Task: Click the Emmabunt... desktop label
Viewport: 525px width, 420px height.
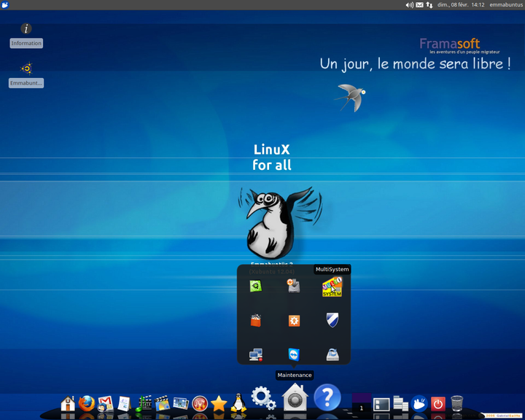Action: 26,83
